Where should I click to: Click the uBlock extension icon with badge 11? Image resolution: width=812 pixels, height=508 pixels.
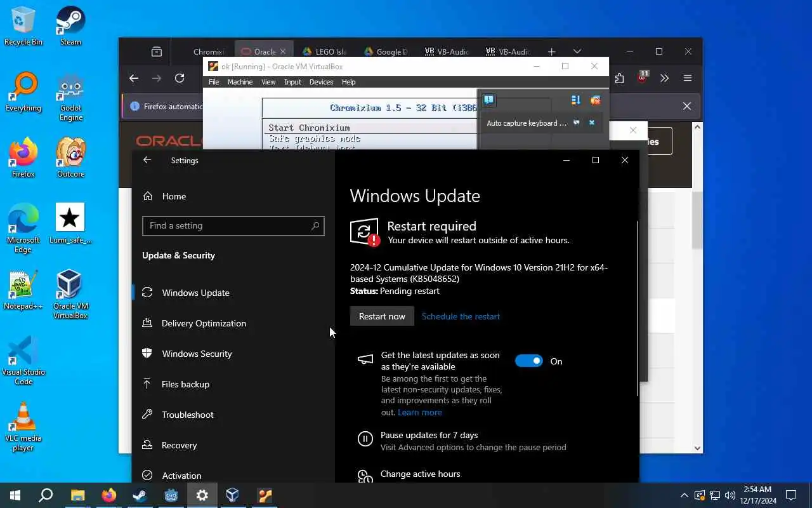point(643,77)
